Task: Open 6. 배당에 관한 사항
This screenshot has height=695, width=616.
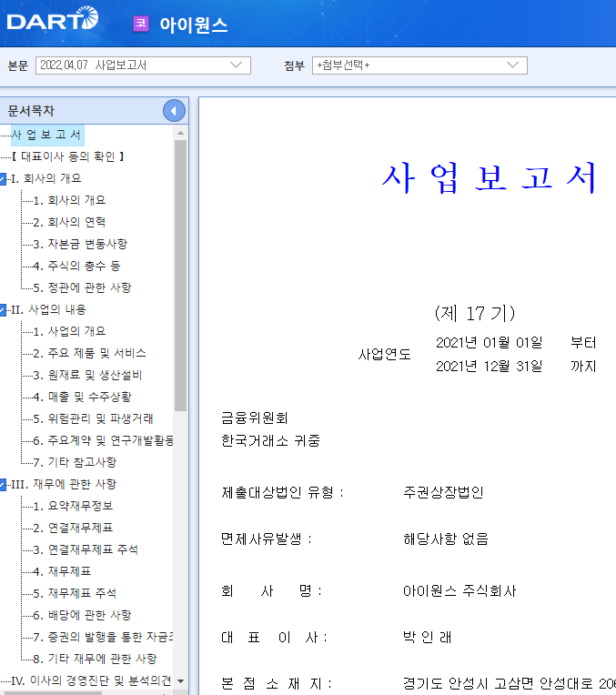Action: pos(83,615)
